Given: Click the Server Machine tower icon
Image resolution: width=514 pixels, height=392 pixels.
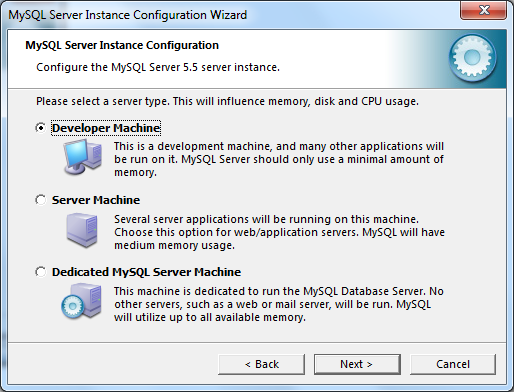Looking at the screenshot, I should coord(82,230).
